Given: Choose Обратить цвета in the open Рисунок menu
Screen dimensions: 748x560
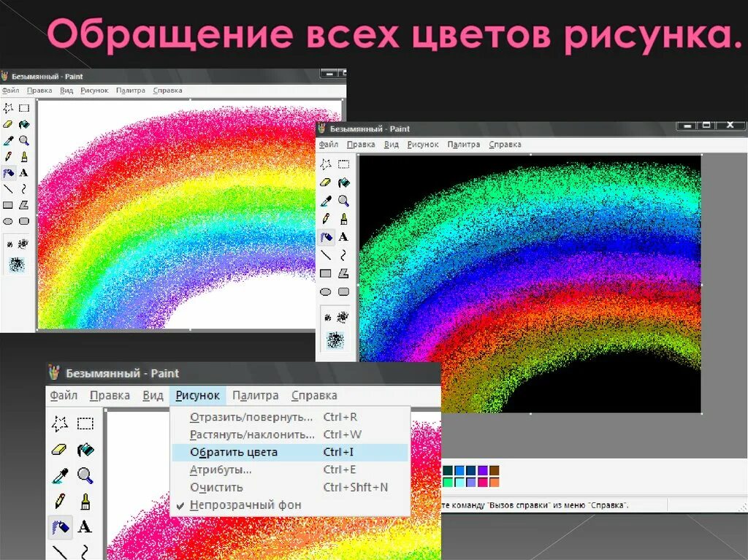Looking at the screenshot, I should 290,452.
